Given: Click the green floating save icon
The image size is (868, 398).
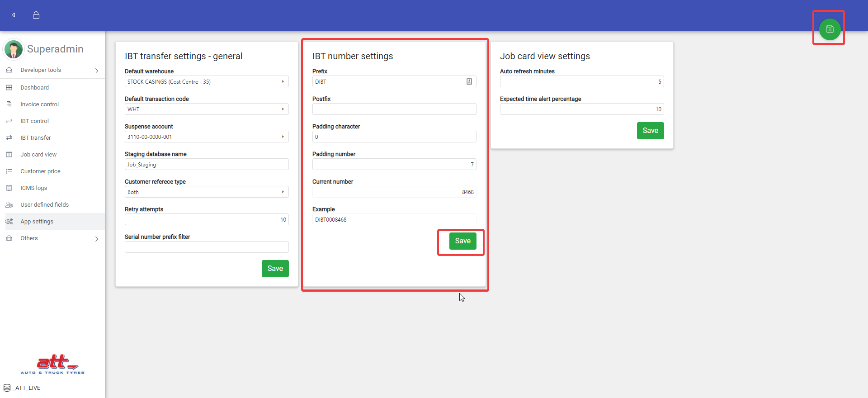Looking at the screenshot, I should [x=830, y=29].
